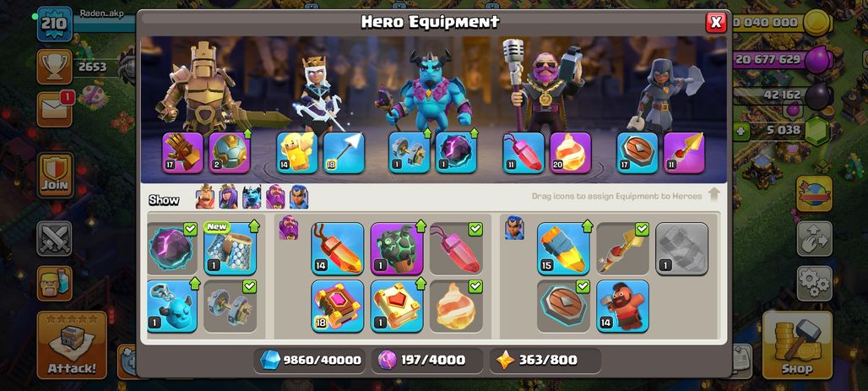Choose the Eternal Tome level 18
Screen dimensions: 868x391
pos(338,306)
